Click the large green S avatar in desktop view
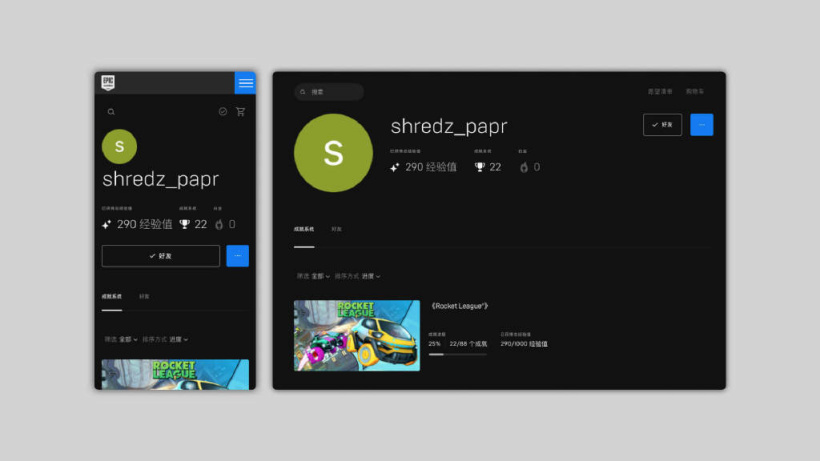The height and width of the screenshot is (461, 820). (x=333, y=153)
